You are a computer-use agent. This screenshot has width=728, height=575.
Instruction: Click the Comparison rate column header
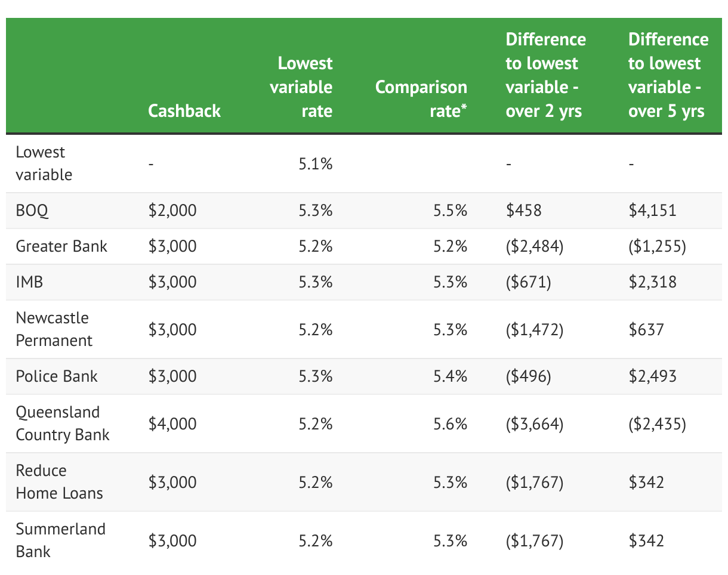421,99
